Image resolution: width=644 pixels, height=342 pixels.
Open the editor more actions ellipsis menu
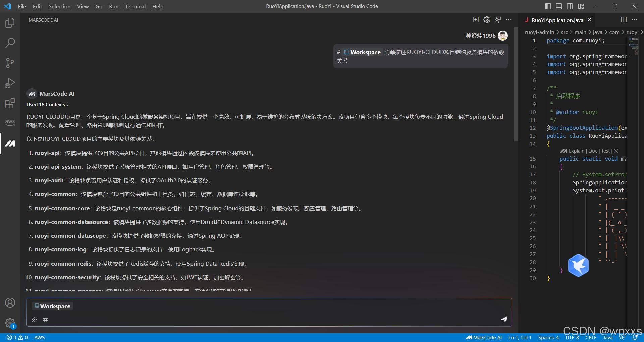635,20
